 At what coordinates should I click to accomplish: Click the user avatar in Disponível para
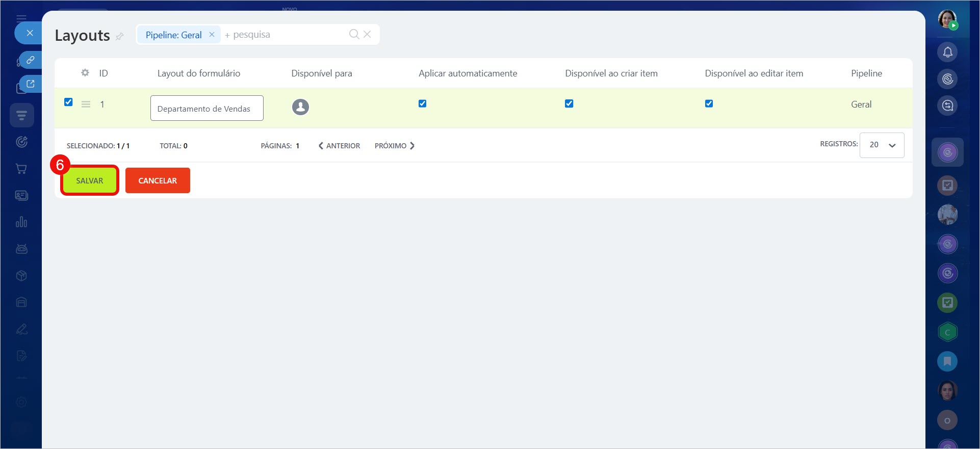[300, 107]
